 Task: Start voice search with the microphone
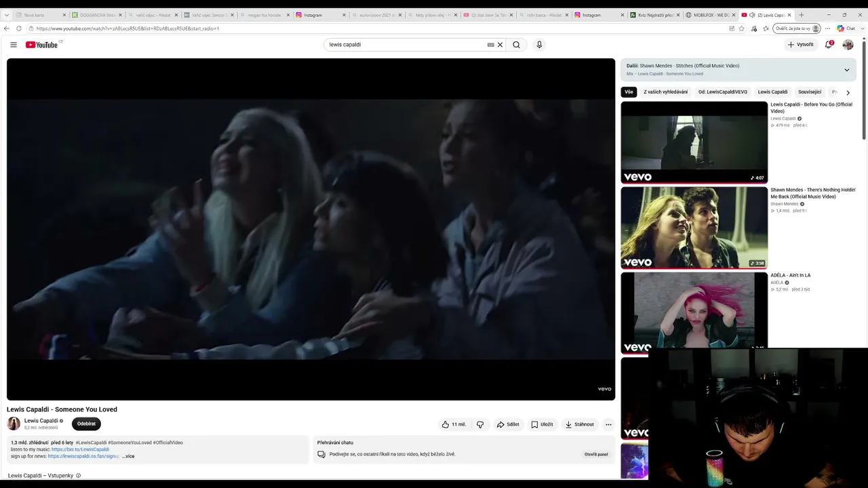[x=539, y=45]
